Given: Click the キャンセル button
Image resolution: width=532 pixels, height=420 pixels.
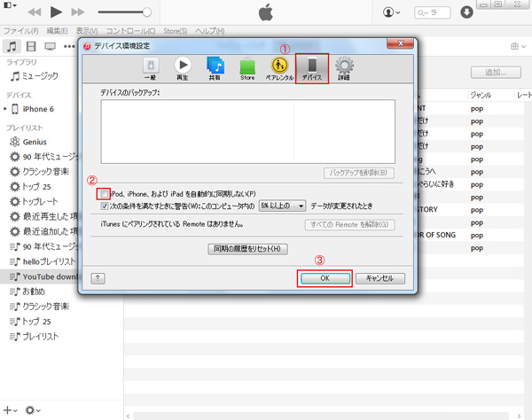Looking at the screenshot, I should (380, 278).
